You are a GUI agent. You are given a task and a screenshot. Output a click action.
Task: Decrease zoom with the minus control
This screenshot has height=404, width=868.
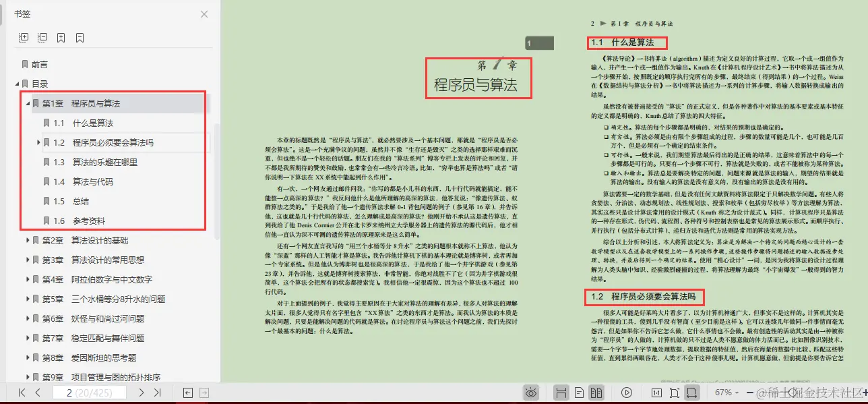pos(750,392)
